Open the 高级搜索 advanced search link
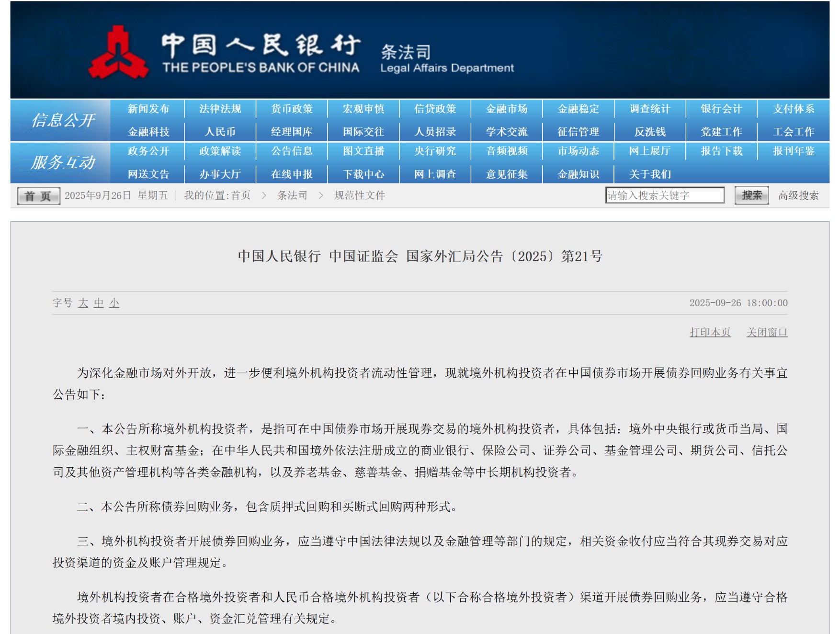Screen dimensions: 840x634 (798, 196)
